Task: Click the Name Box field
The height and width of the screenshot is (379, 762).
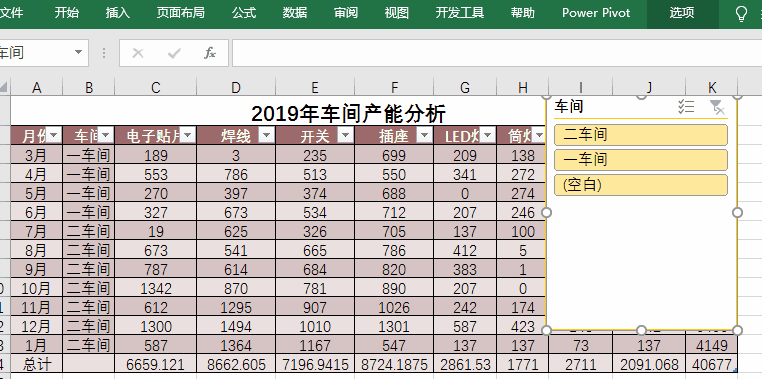Action: coord(34,52)
